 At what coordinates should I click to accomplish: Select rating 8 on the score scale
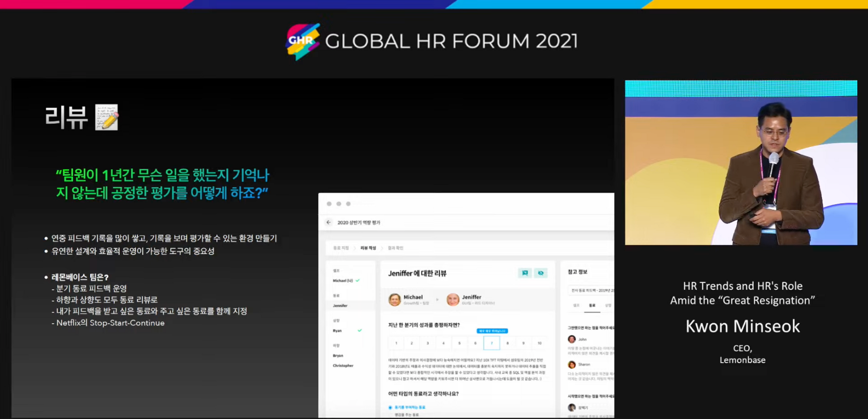(x=507, y=343)
